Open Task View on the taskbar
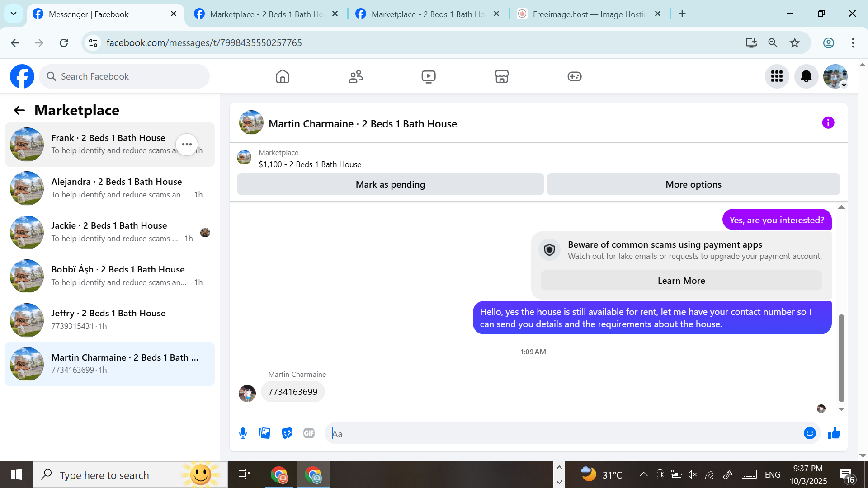The height and width of the screenshot is (488, 868). (244, 474)
